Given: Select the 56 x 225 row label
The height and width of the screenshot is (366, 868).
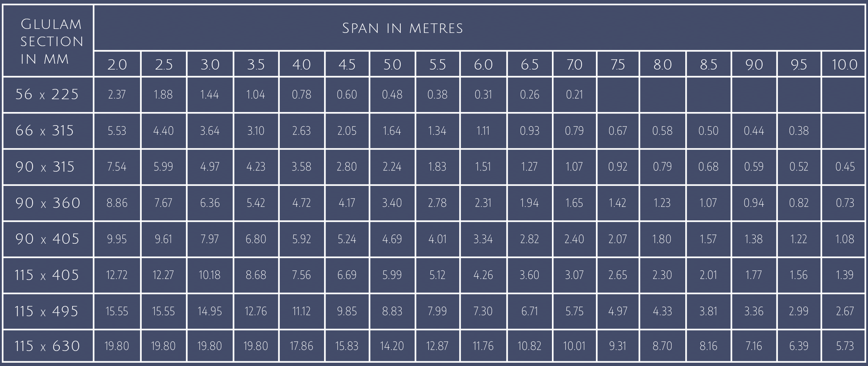Looking at the screenshot, I should tap(47, 94).
